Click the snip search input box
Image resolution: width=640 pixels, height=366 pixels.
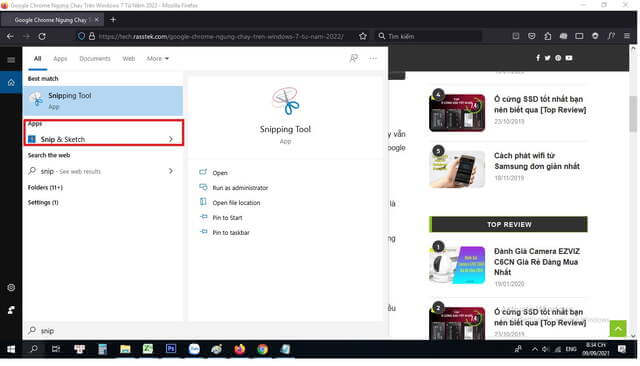pos(204,331)
